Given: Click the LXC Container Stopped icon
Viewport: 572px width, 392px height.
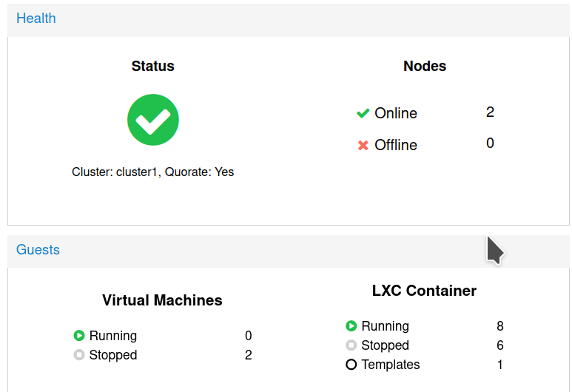Looking at the screenshot, I should pyautogui.click(x=351, y=345).
